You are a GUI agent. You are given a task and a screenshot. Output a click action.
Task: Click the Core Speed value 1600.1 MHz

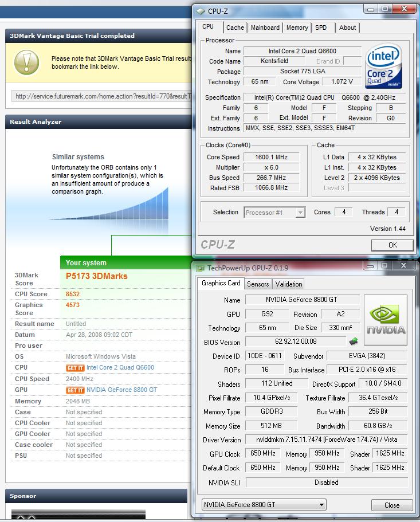click(271, 157)
